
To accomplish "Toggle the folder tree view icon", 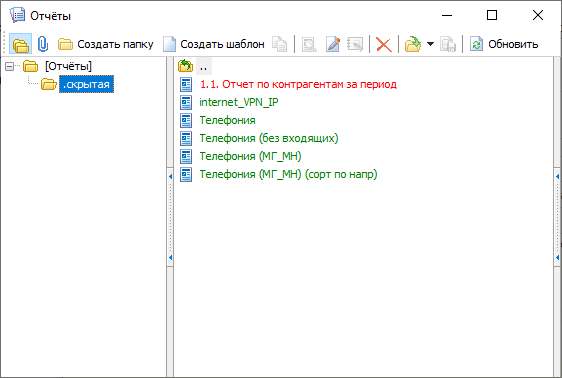I will coord(20,44).
